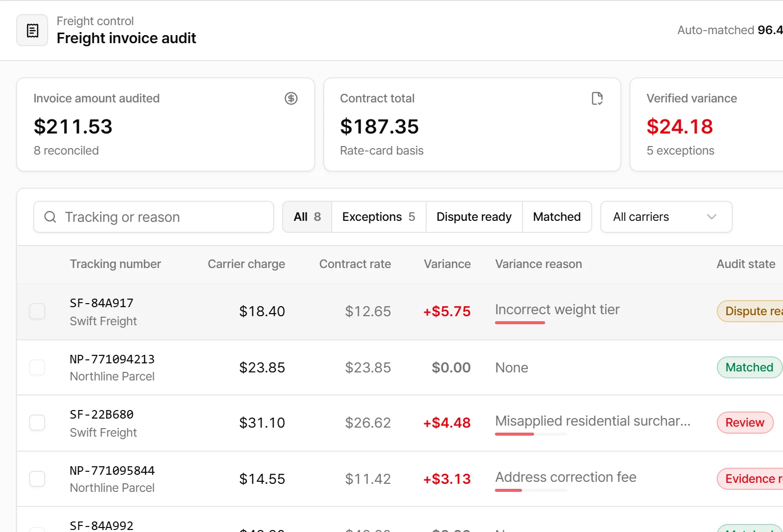Click the +$3.13 variance value
This screenshot has height=532, width=783.
(x=447, y=479)
